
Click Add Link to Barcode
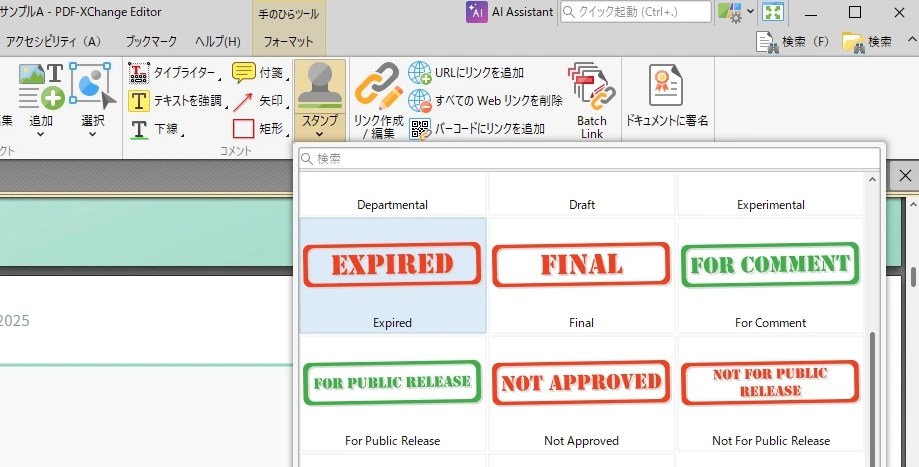[477, 129]
